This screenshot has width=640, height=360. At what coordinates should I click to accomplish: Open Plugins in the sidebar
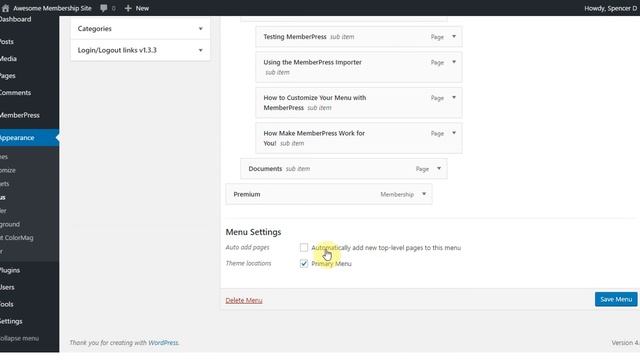(10, 270)
